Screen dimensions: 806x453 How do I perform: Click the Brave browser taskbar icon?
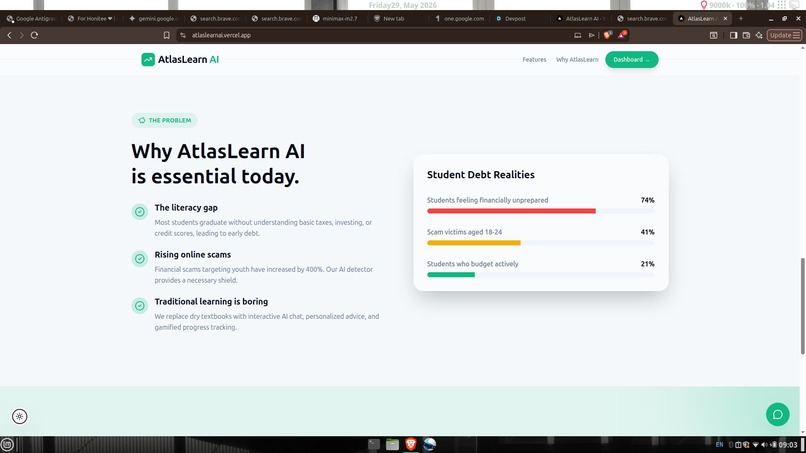(x=411, y=444)
